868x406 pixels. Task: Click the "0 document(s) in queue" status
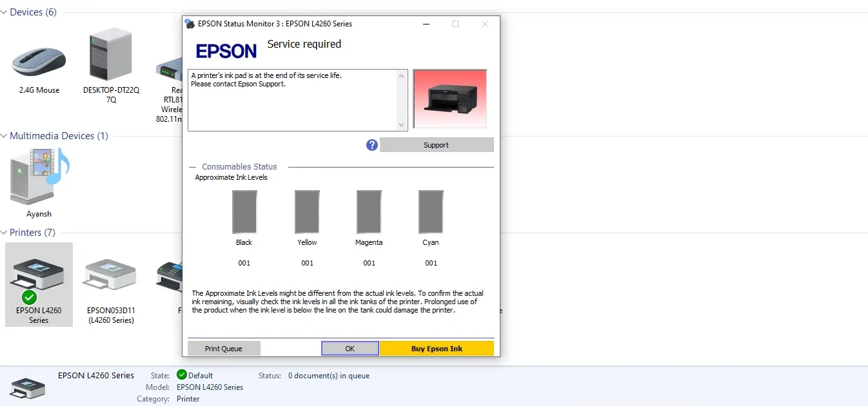[x=329, y=376]
